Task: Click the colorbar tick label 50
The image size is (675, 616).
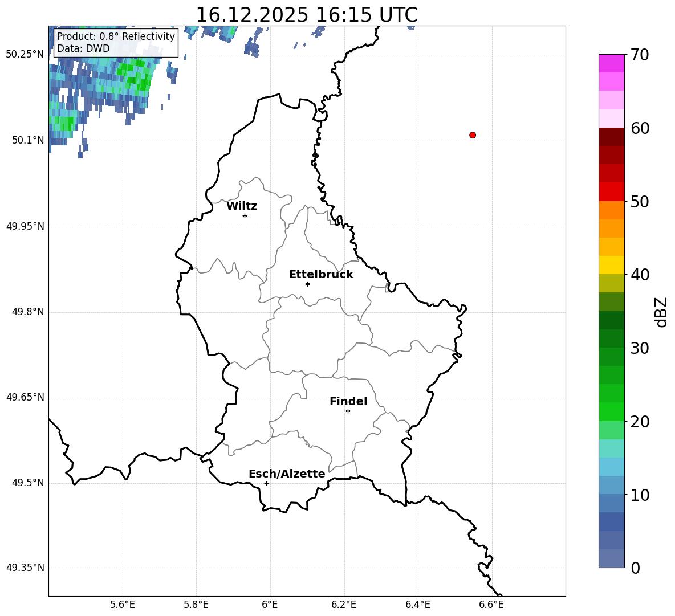Action: click(640, 201)
